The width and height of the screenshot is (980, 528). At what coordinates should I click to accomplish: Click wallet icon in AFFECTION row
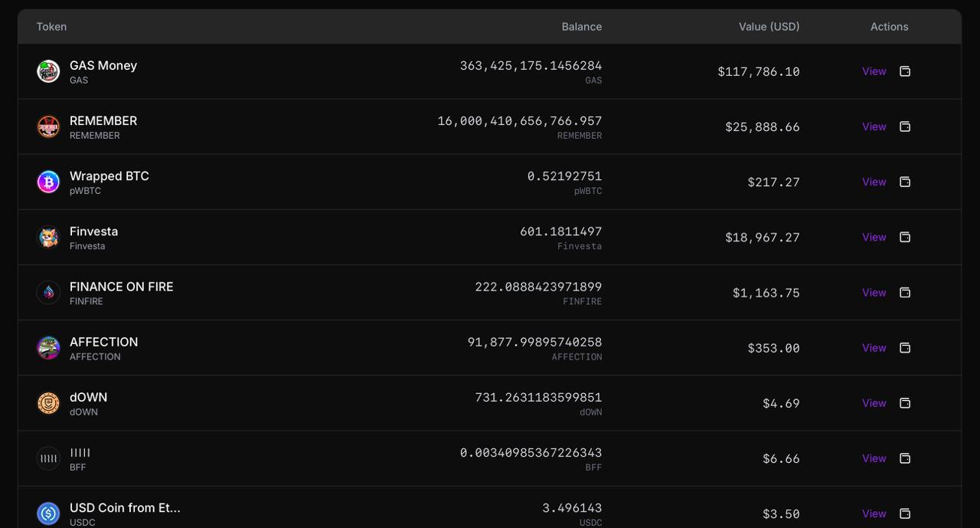905,348
